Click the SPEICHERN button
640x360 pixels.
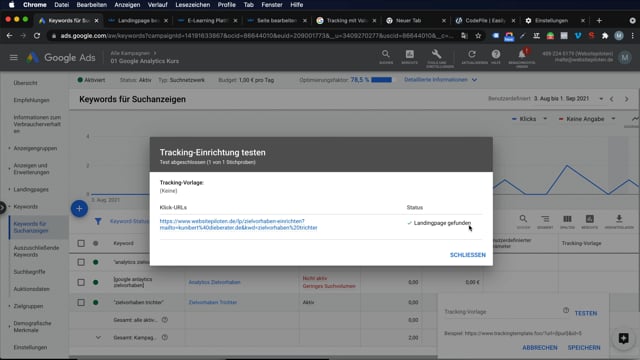tap(584, 347)
